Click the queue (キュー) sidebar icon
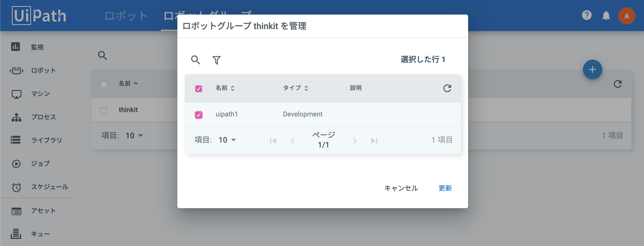 tap(16, 234)
